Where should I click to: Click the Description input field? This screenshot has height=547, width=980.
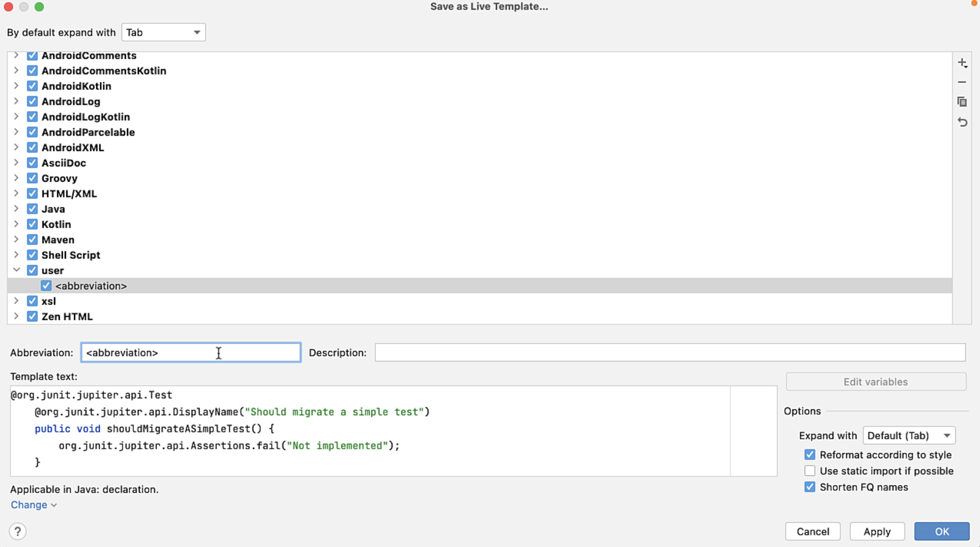670,352
